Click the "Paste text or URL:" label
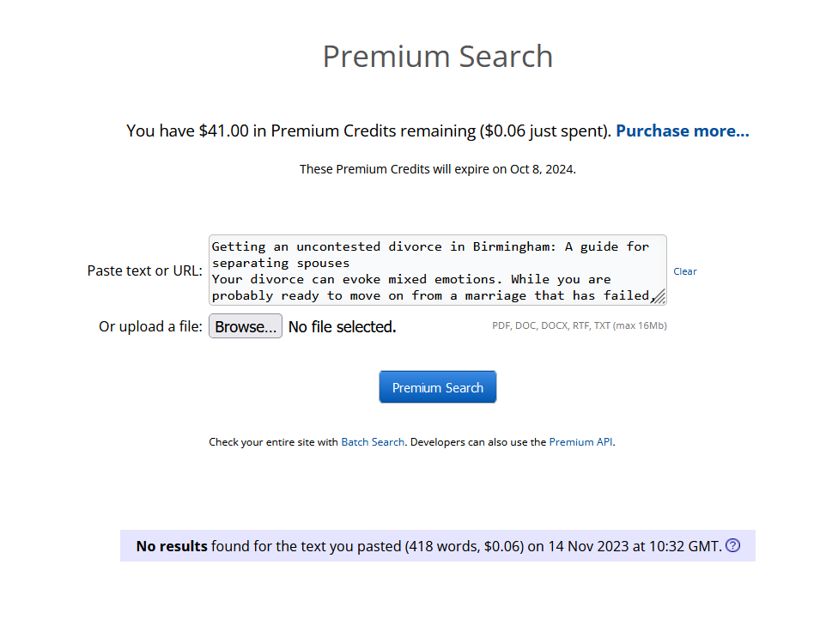Screen dimensions: 826x644 point(144,270)
